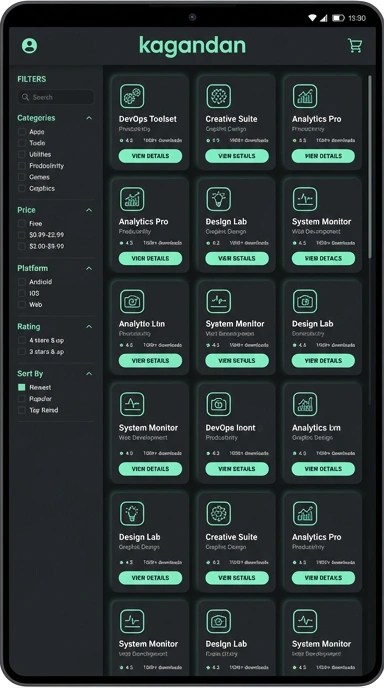Select the Top Rated sort option
384x688 pixels.
[x=22, y=410]
